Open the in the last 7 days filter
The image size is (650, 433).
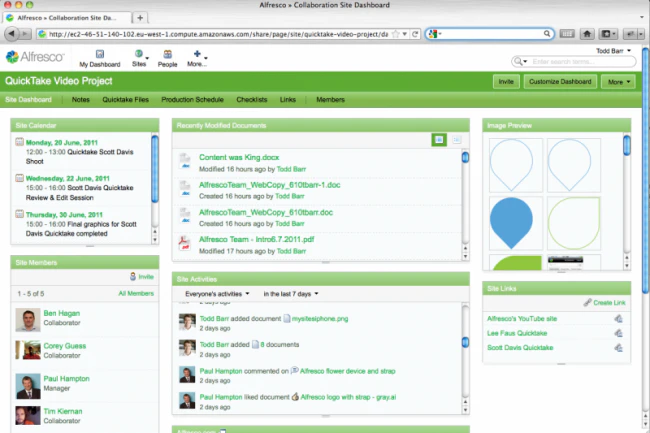pyautogui.click(x=291, y=294)
